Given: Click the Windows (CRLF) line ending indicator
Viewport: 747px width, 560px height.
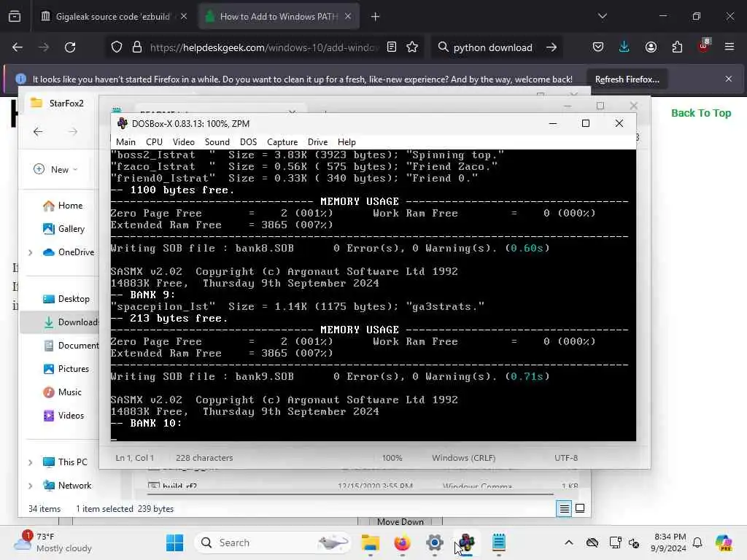Looking at the screenshot, I should [463, 458].
